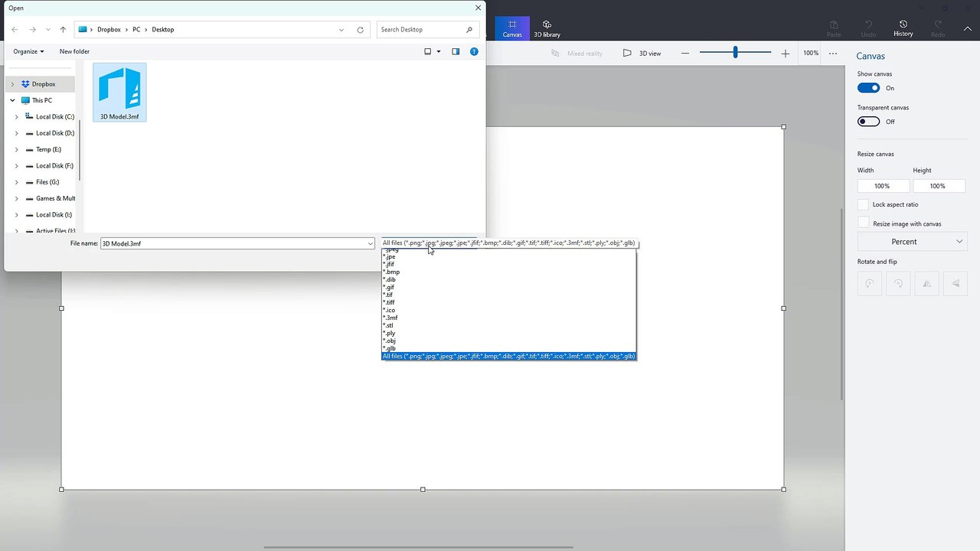Open recent locations dropdown arrow
Viewport: 980px width, 551px height.
pos(48,29)
